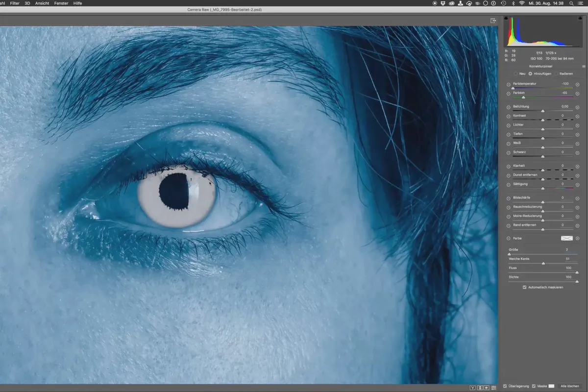Open the Hilfe menu
This screenshot has width=588, height=392.
(77, 3)
